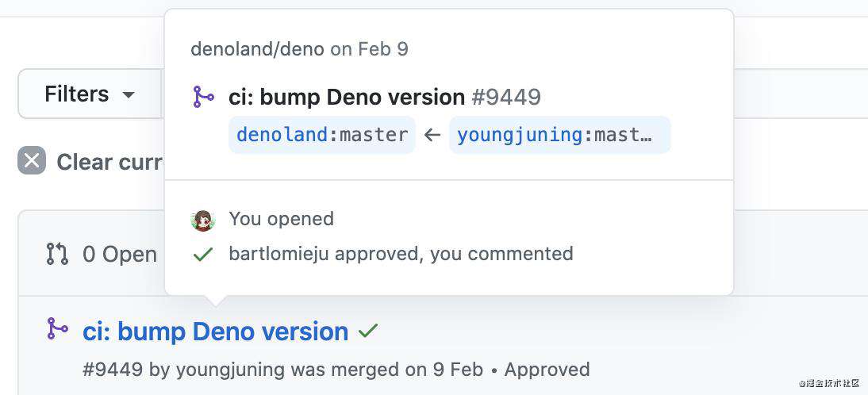Viewport: 868px width, 395px height.
Task: Click the merged icon inside the hovercard
Action: (203, 97)
